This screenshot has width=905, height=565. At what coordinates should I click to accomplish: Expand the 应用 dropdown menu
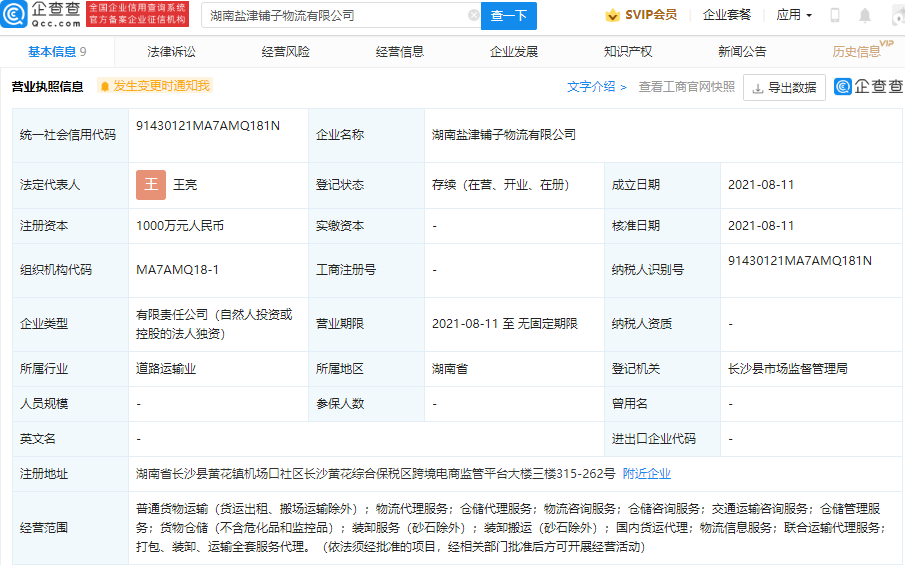click(x=794, y=16)
